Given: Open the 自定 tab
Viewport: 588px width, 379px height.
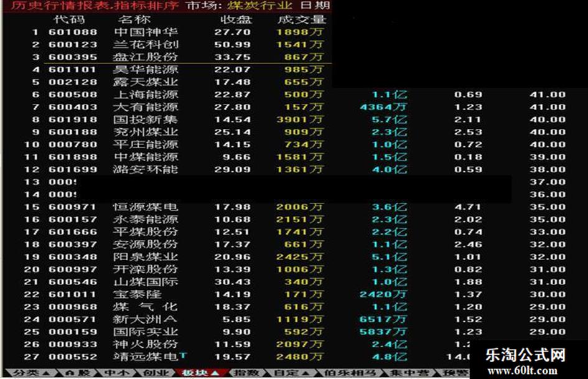Looking at the screenshot, I should tap(292, 373).
